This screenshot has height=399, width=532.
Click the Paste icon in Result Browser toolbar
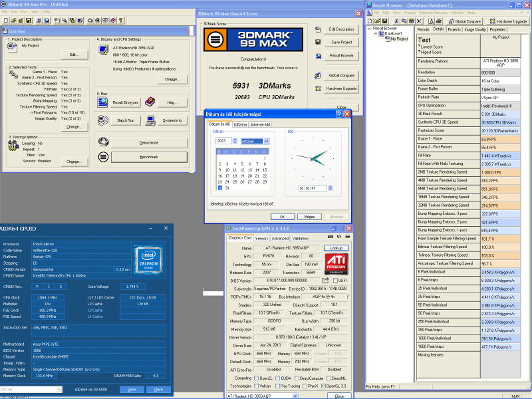pos(411,21)
